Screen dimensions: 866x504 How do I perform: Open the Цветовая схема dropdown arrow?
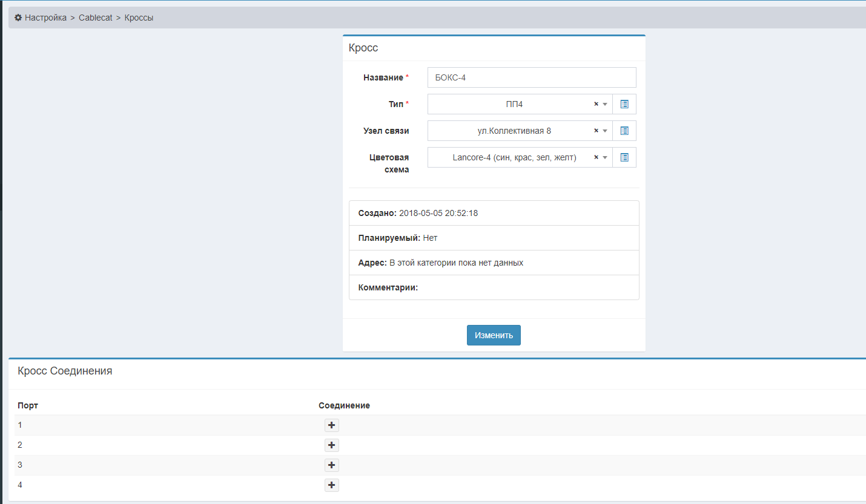[605, 157]
